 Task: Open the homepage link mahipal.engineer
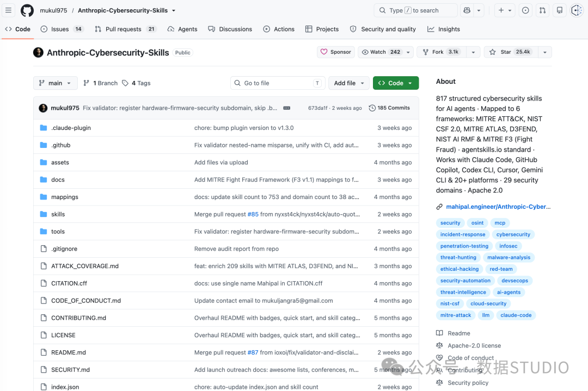tap(498, 207)
